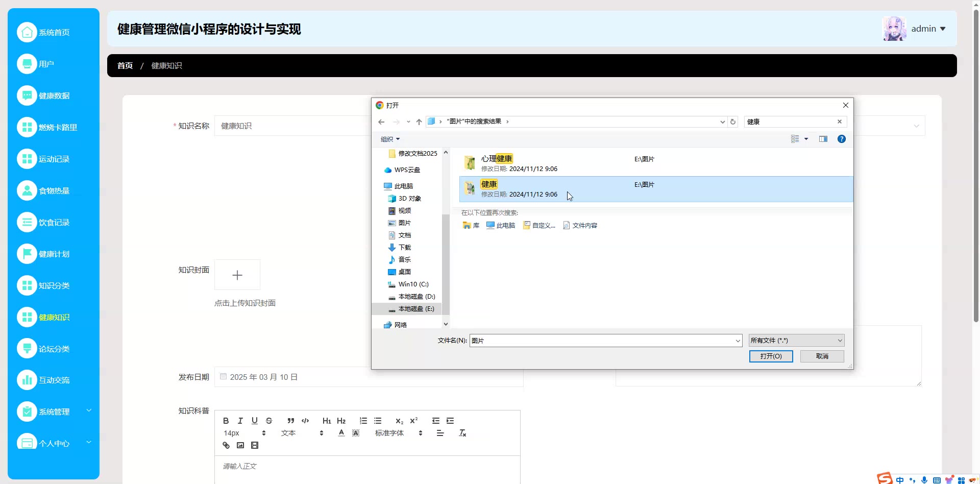The height and width of the screenshot is (484, 980).
Task: Select the 心理健康 folder result
Action: coord(656,163)
